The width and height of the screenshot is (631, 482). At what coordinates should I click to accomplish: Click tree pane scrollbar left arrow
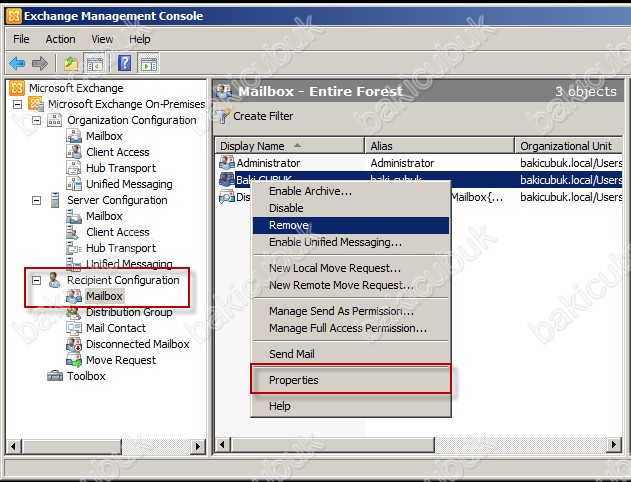tap(14, 446)
